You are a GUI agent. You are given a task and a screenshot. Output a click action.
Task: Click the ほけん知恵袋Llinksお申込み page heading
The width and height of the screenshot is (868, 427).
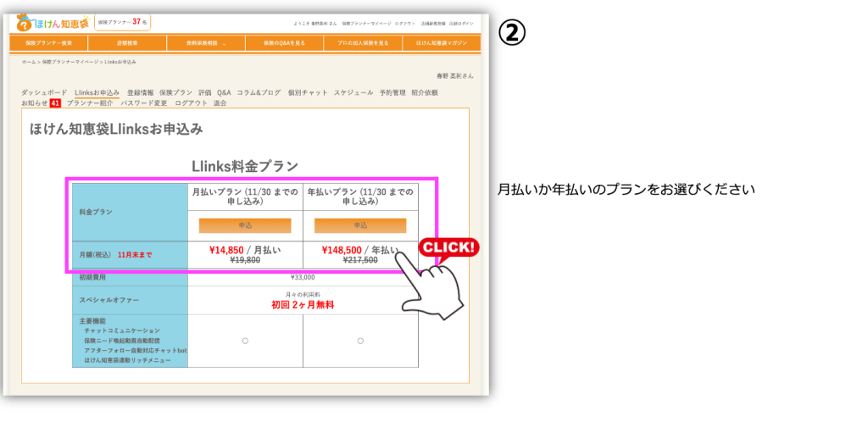pyautogui.click(x=116, y=130)
